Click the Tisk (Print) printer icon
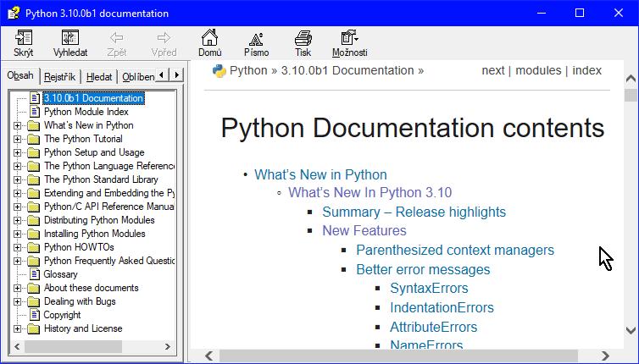 303,38
